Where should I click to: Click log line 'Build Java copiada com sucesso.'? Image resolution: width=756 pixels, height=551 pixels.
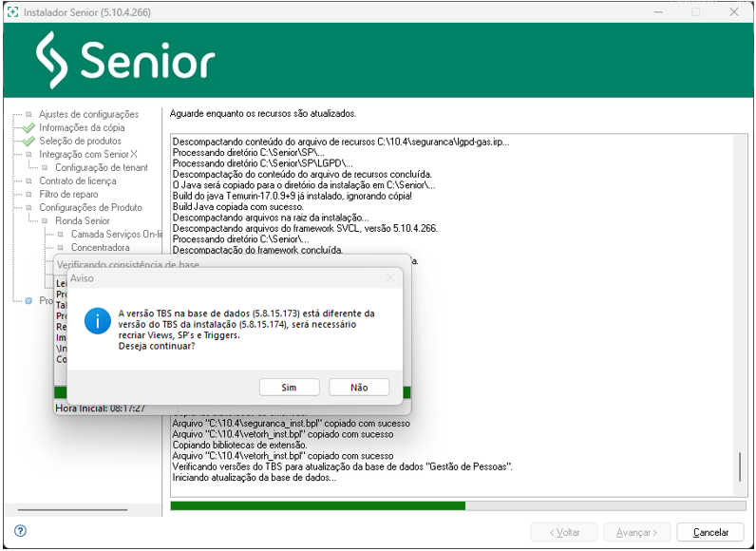click(x=238, y=207)
